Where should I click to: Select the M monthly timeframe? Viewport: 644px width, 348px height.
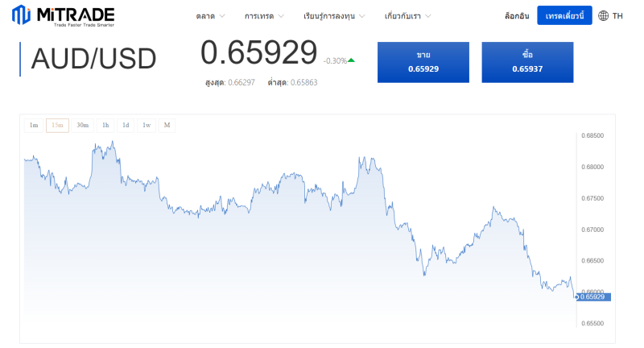(167, 125)
